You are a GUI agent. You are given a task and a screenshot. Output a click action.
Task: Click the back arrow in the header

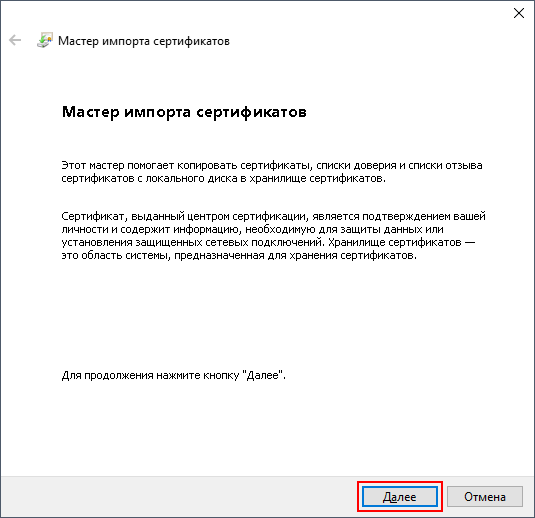tap(15, 40)
